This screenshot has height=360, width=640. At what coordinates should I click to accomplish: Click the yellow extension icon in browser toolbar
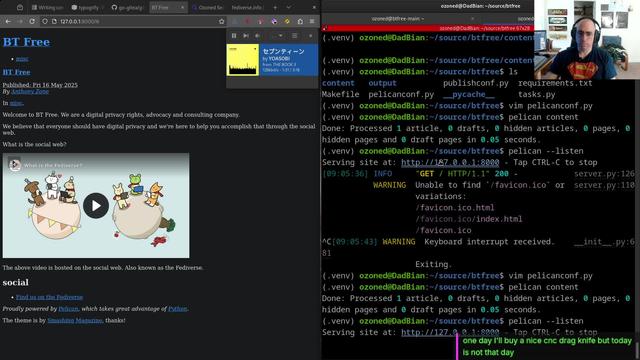[x=287, y=21]
